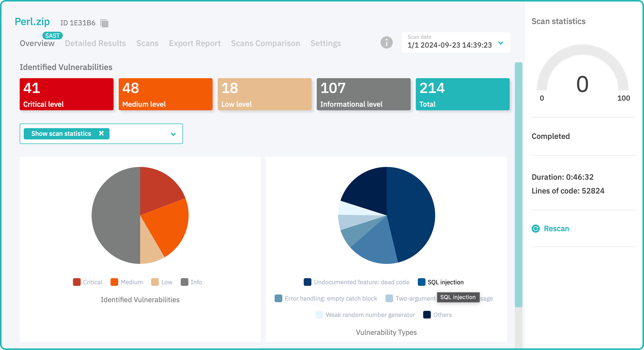Viewport: 644px width, 350px height.
Task: Toggle the Error handling: empty catch block legend
Action: pos(278,298)
